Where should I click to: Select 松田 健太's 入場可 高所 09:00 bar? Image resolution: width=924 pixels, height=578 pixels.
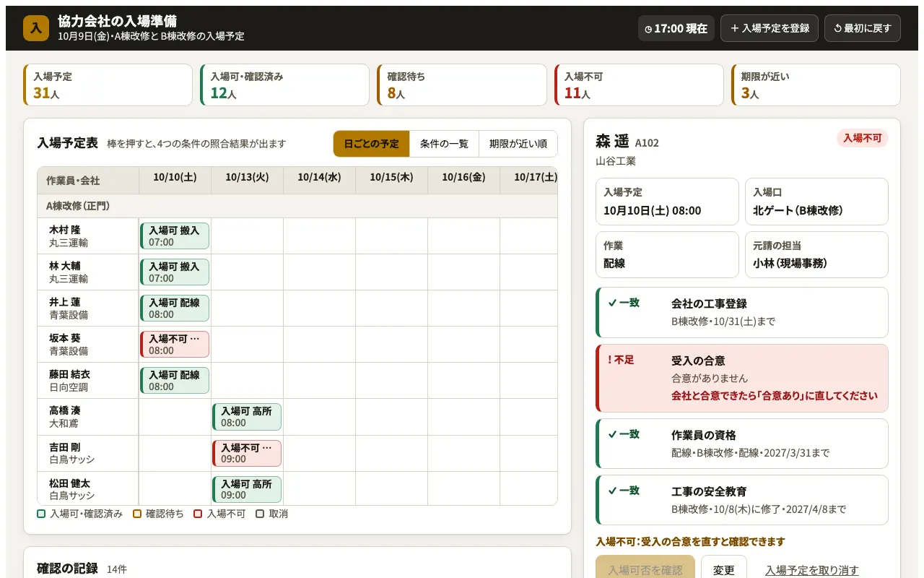[x=247, y=489]
